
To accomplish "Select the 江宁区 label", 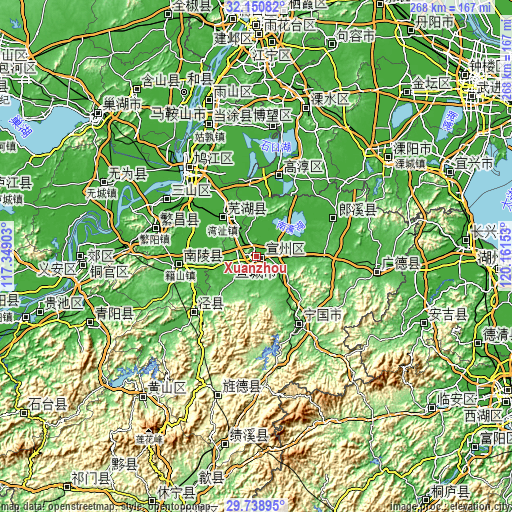I will [x=272, y=55].
